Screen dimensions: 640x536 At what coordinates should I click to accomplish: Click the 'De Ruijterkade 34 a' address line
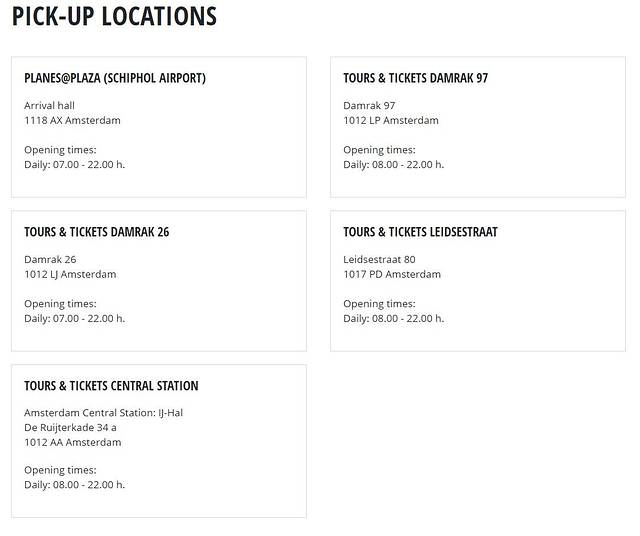[70, 427]
